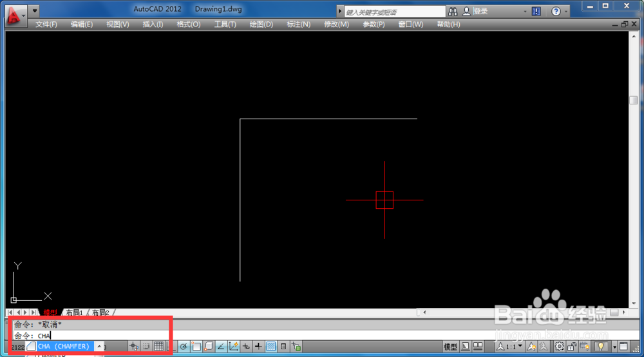
Task: Open the 文件(F) menu
Action: (46, 24)
